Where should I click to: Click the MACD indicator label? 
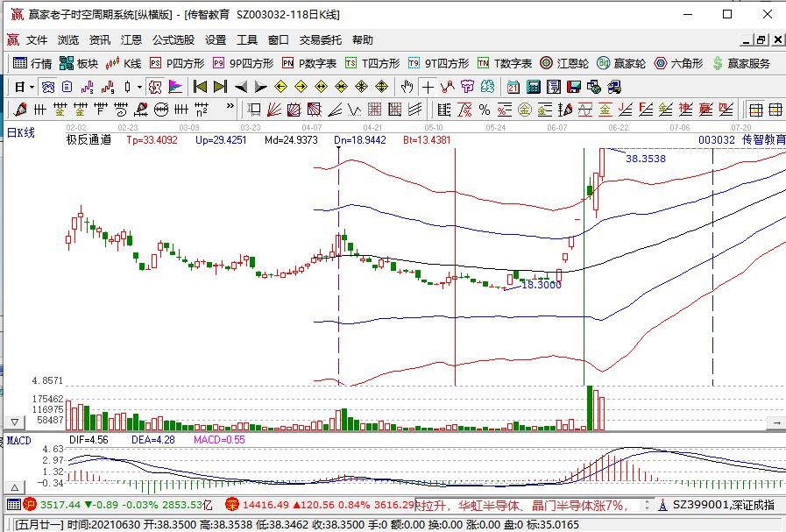tap(18, 440)
